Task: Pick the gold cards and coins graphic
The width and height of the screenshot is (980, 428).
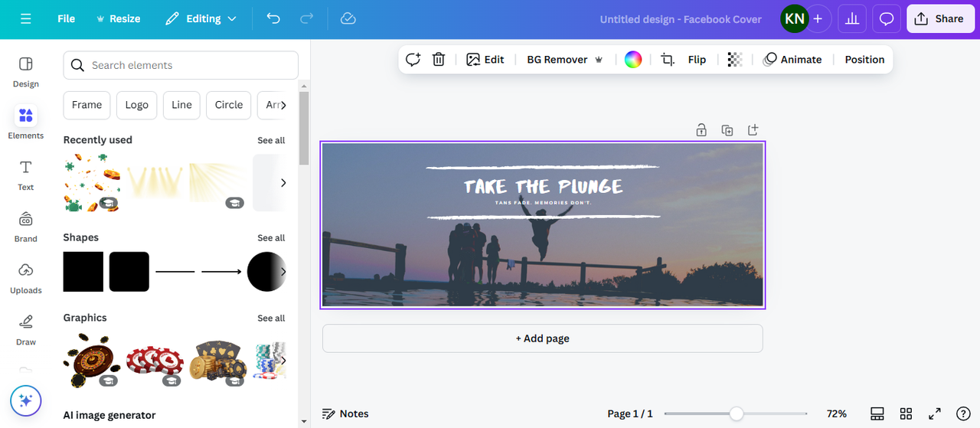Action: pos(218,360)
